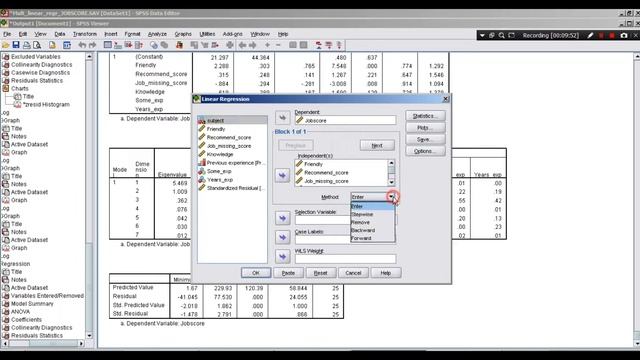Select Some_exp in the source variable list
The image size is (640, 360).
point(219,171)
